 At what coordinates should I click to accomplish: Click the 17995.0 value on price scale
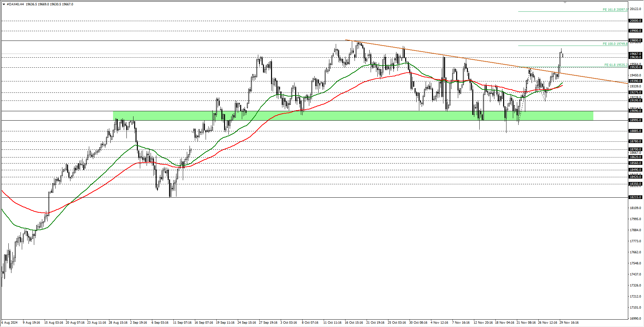635,219
